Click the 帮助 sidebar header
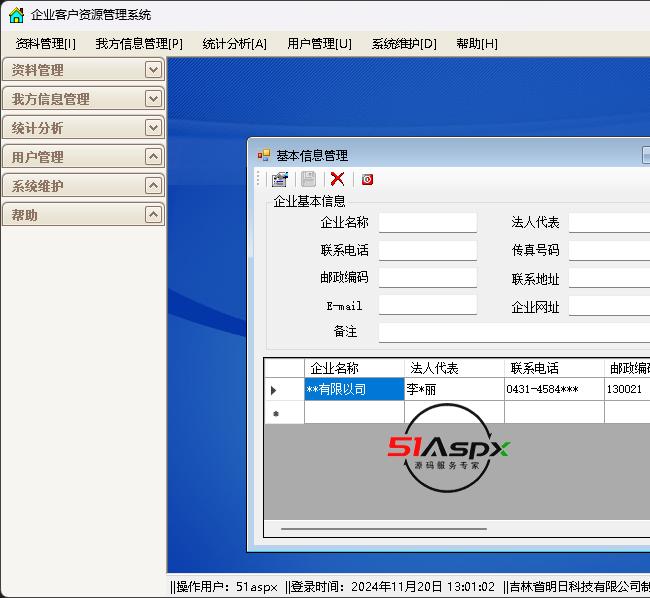The height and width of the screenshot is (598, 650). (83, 215)
